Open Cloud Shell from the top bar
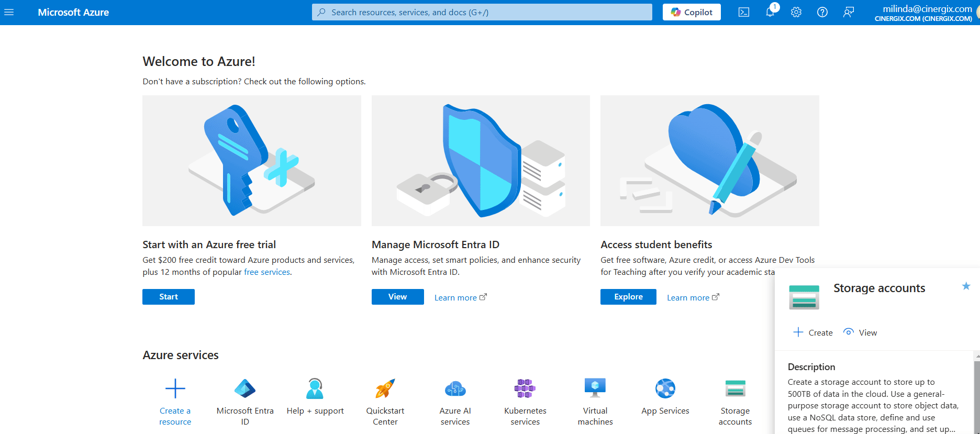Image resolution: width=980 pixels, height=434 pixels. [743, 12]
